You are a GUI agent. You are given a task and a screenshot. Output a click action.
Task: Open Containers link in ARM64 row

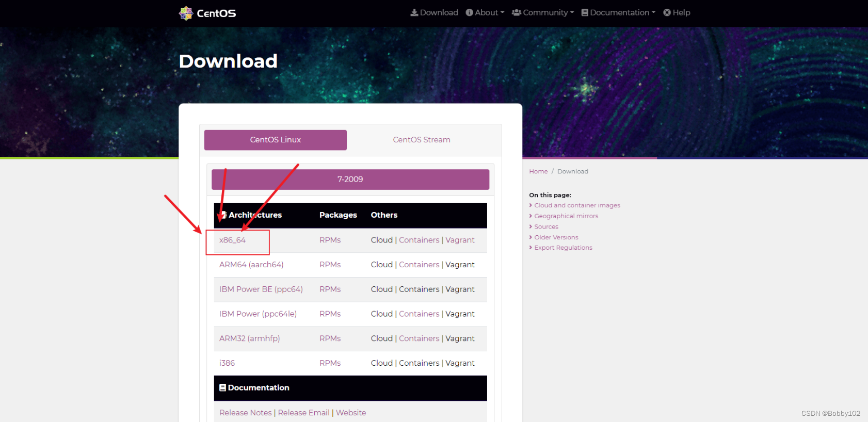419,265
